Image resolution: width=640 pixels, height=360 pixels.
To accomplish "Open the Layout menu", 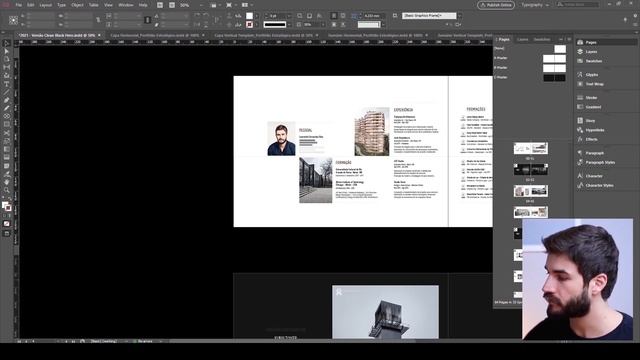I will [45, 5].
